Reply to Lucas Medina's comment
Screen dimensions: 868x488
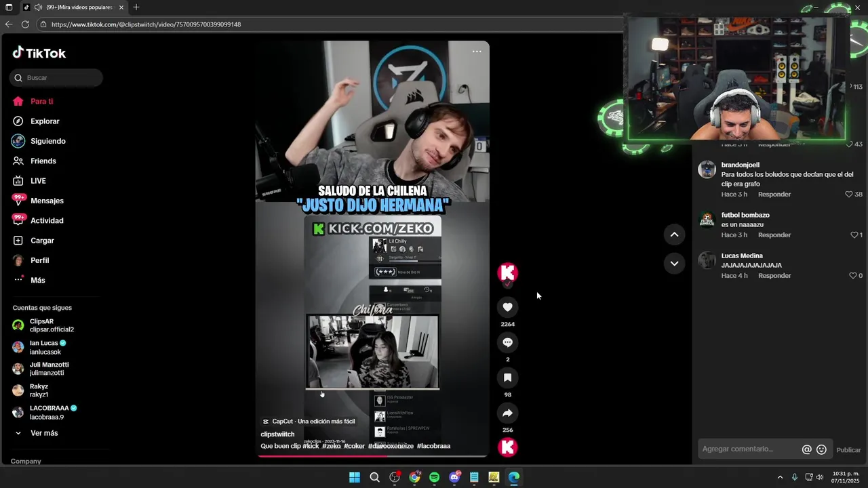(x=774, y=276)
